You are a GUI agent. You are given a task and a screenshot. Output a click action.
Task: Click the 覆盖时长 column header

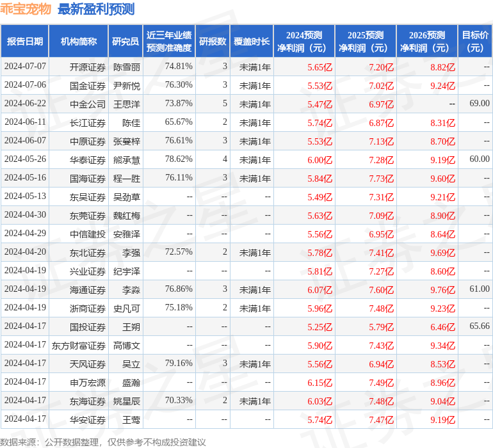(x=252, y=41)
